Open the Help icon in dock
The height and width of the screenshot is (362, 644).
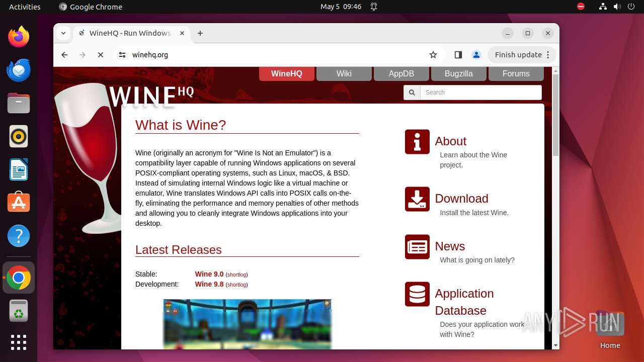click(x=19, y=236)
